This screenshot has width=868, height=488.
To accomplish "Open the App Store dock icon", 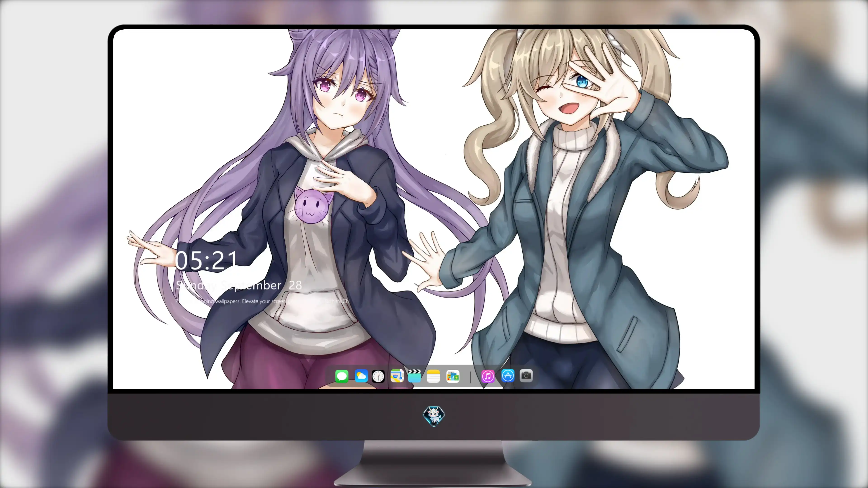I will point(508,375).
